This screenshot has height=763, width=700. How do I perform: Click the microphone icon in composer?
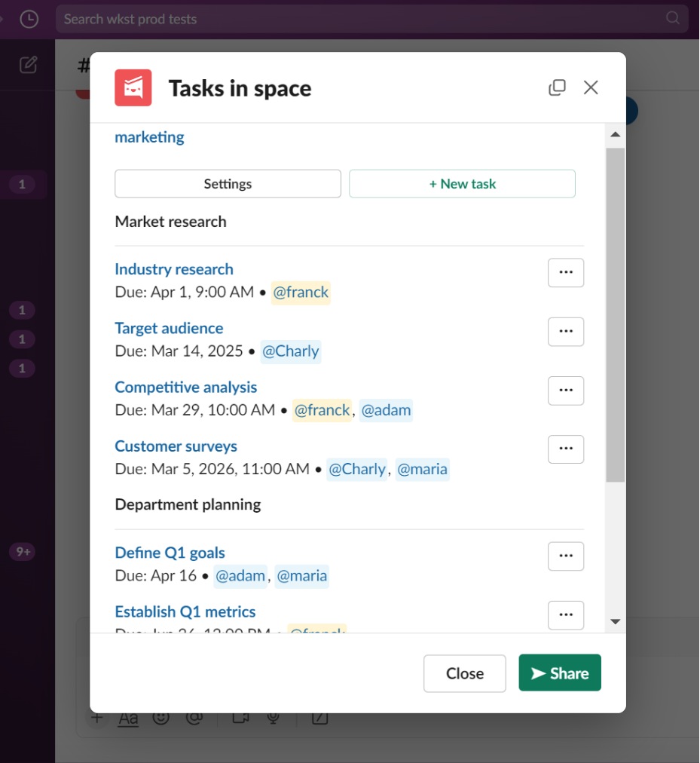pyautogui.click(x=273, y=717)
